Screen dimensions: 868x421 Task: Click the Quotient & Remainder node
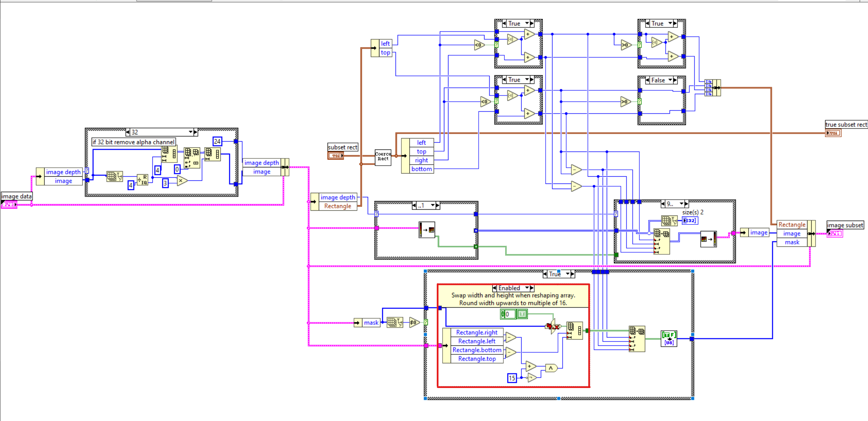click(142, 180)
